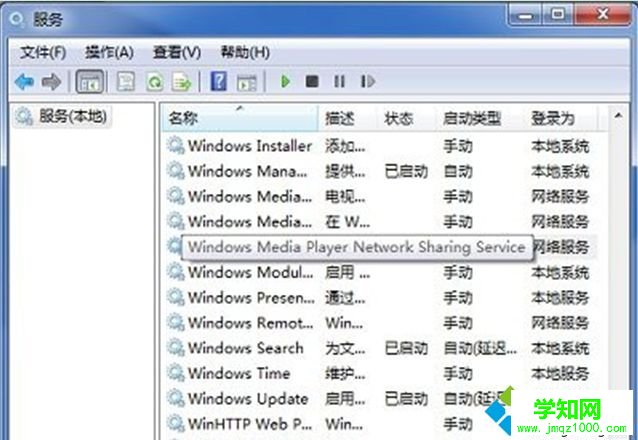This screenshot has height=440, width=638.
Task: Refresh the services list via the toolbar
Action: tap(155, 82)
